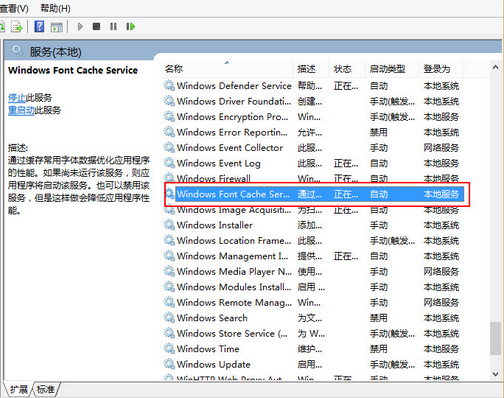
Task: Click the 停止 link to stop service
Action: point(17,98)
